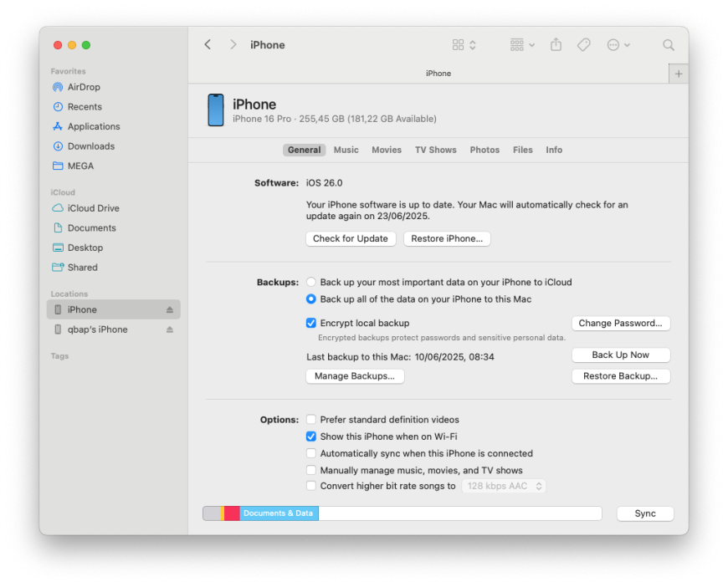
Task: Toggle Encrypt local backup checkbox
Action: point(311,323)
